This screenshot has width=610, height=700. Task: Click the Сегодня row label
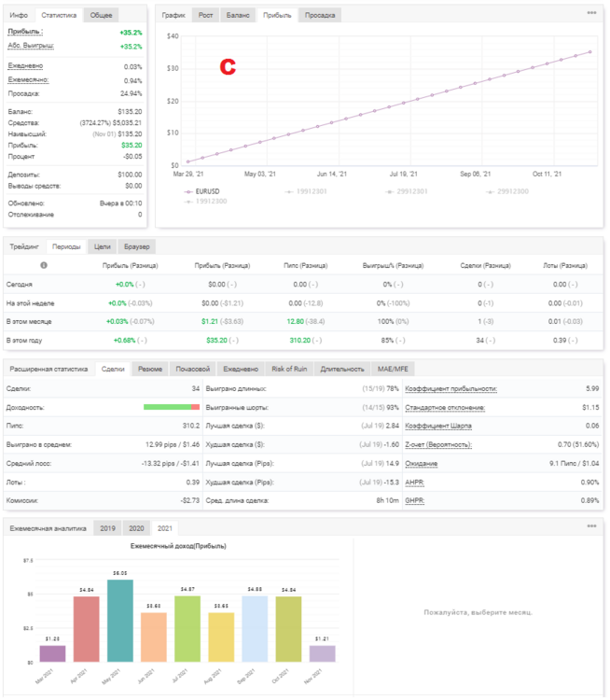20,285
